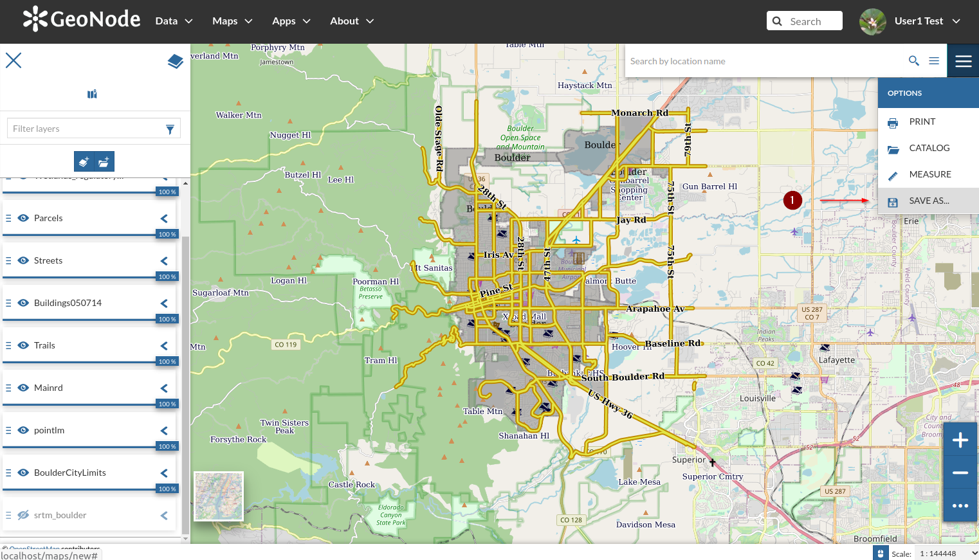Open the About menu
979x560 pixels.
[x=352, y=21]
